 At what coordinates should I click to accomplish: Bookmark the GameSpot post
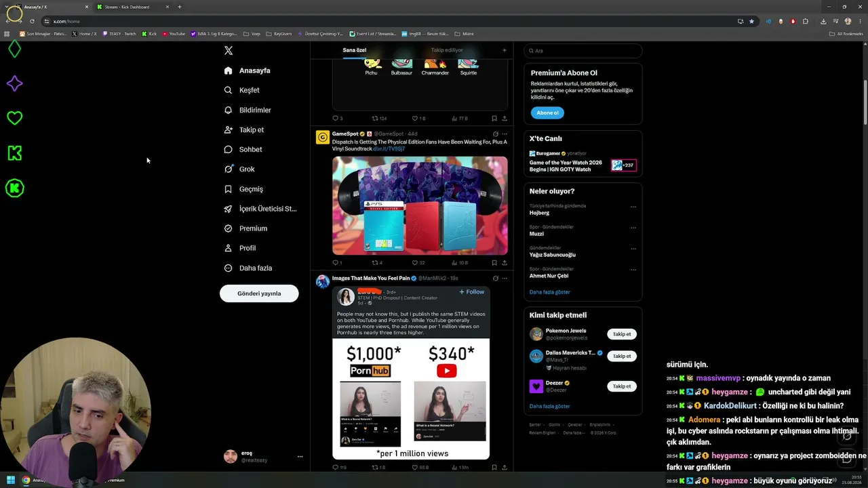[x=494, y=262]
